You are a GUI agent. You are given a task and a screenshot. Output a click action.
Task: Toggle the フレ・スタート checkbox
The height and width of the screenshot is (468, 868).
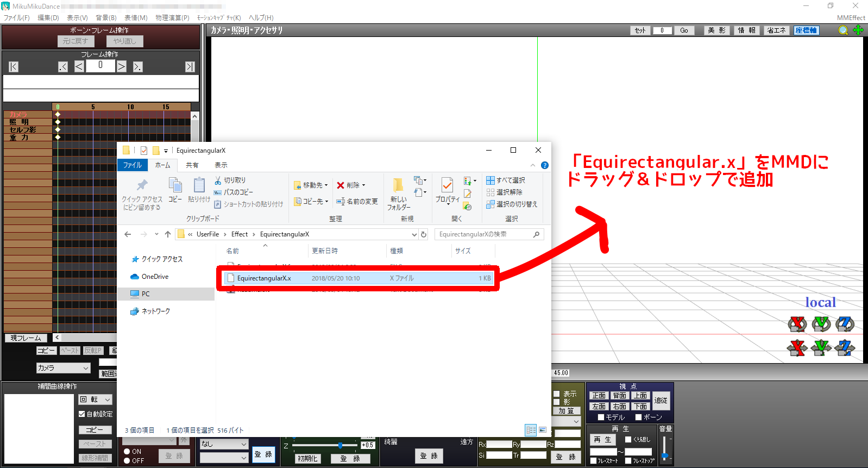(594, 461)
